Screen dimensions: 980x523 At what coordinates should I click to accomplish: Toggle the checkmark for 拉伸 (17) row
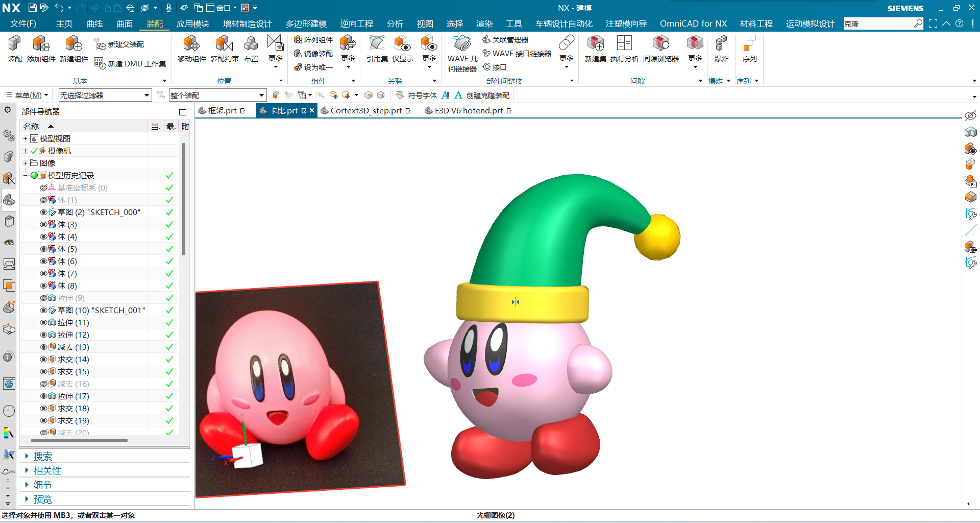(x=169, y=396)
